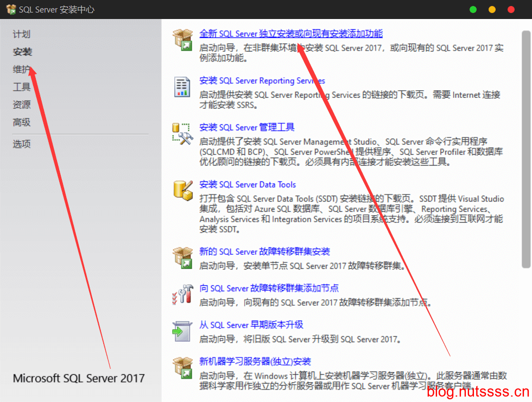Click the upgrade from earlier version icon
Viewport: 532px width, 402px height.
pyautogui.click(x=182, y=331)
